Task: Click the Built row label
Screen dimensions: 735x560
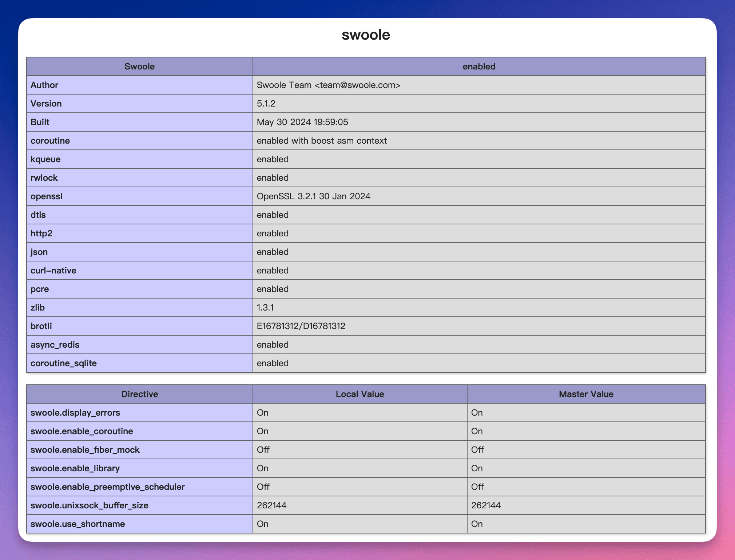Action: [40, 122]
